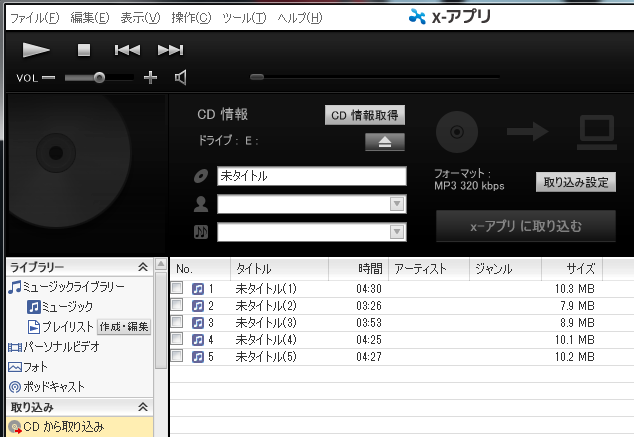This screenshot has width=634, height=437.
Task: Click the genre music note icon
Action: click(x=201, y=232)
